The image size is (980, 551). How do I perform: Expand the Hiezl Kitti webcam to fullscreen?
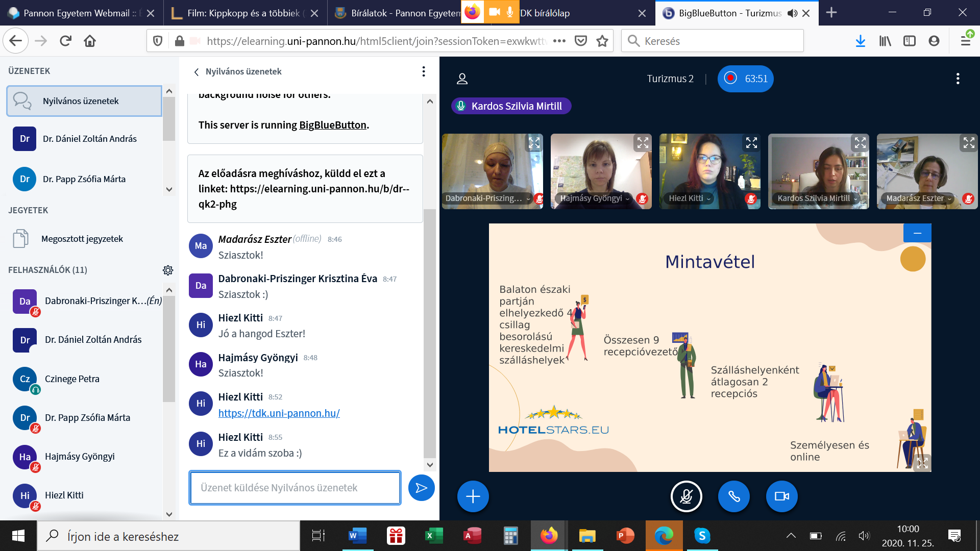coord(751,143)
